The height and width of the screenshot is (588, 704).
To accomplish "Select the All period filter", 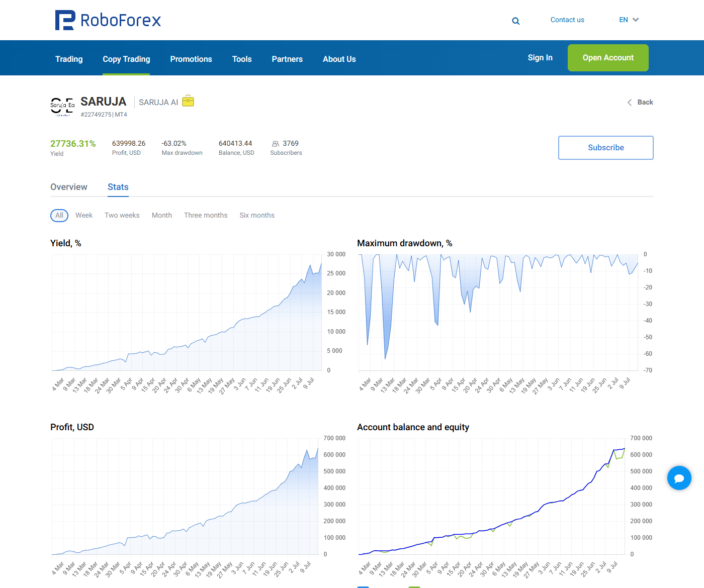I will tap(59, 215).
